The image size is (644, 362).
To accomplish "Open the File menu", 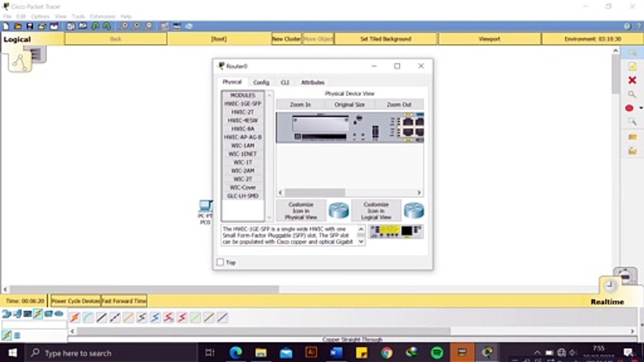I will click(7, 17).
